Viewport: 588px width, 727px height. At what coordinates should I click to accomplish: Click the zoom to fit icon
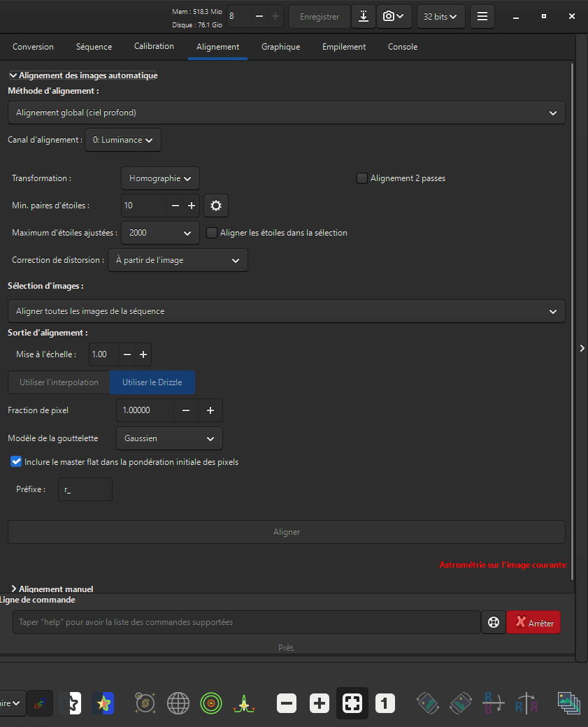coord(352,703)
